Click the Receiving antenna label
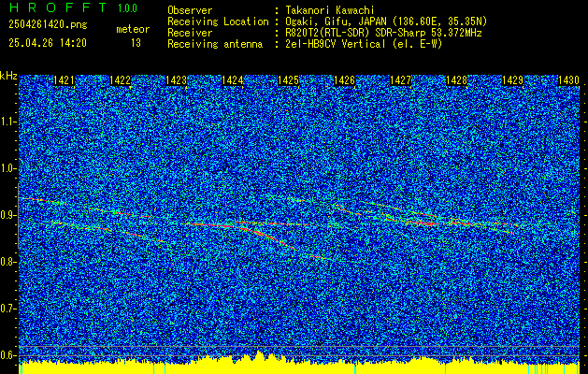Image resolution: width=588 pixels, height=374 pixels. [215, 44]
